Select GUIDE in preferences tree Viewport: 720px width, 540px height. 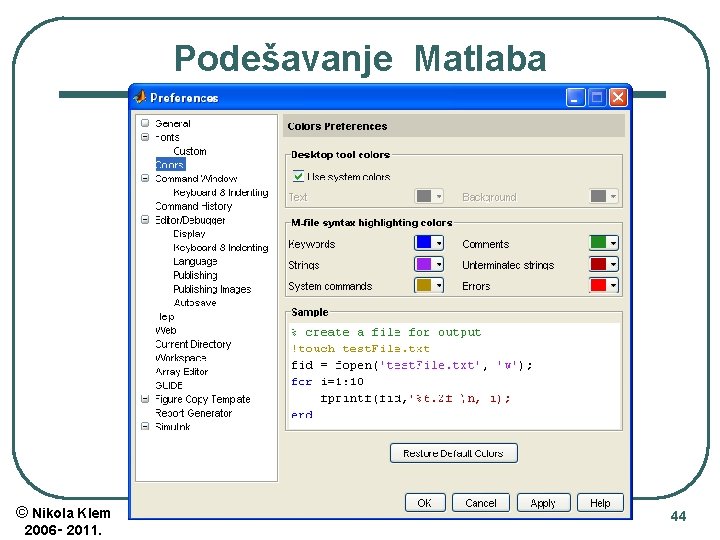coord(169,385)
